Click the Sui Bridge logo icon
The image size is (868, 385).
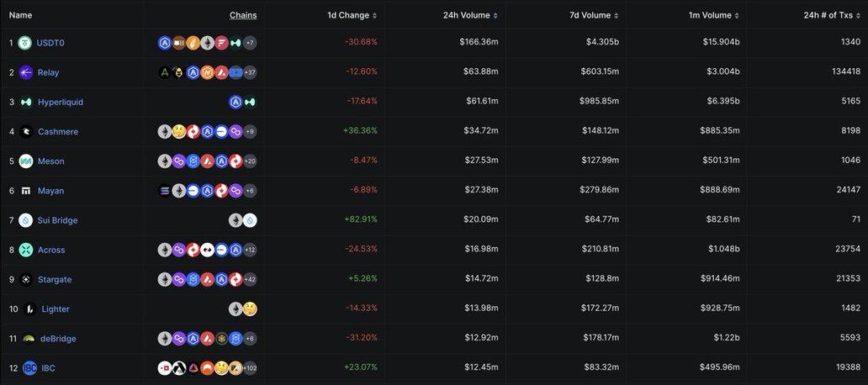click(25, 220)
